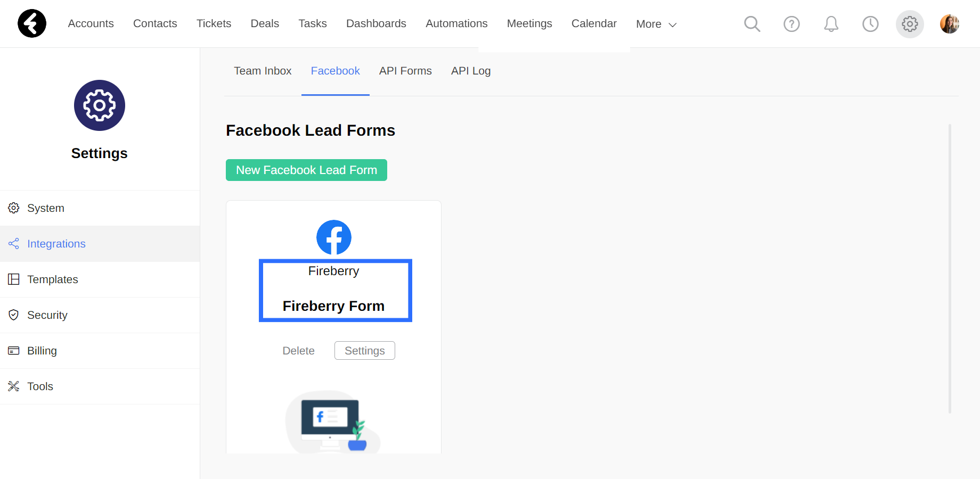Open Meetings
The width and height of the screenshot is (980, 479).
(529, 23)
